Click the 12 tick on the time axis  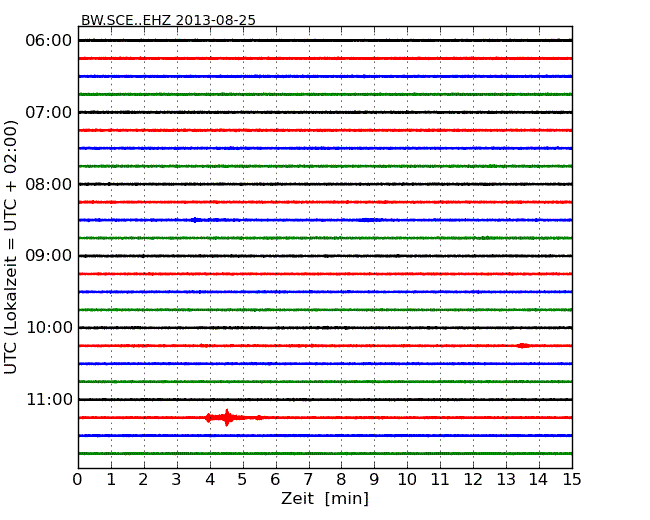pyautogui.click(x=473, y=479)
